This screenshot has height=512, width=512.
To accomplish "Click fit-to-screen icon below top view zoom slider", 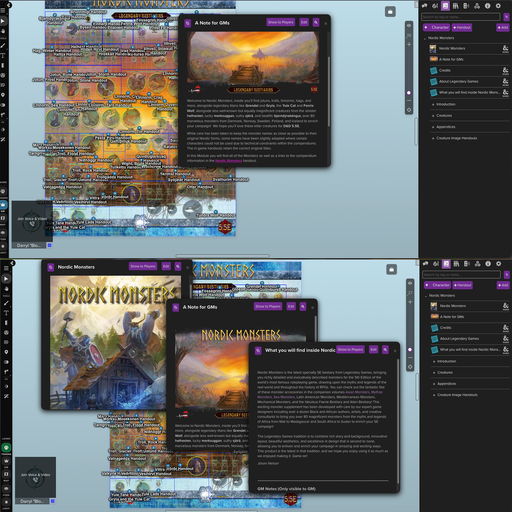I will 409,110.
